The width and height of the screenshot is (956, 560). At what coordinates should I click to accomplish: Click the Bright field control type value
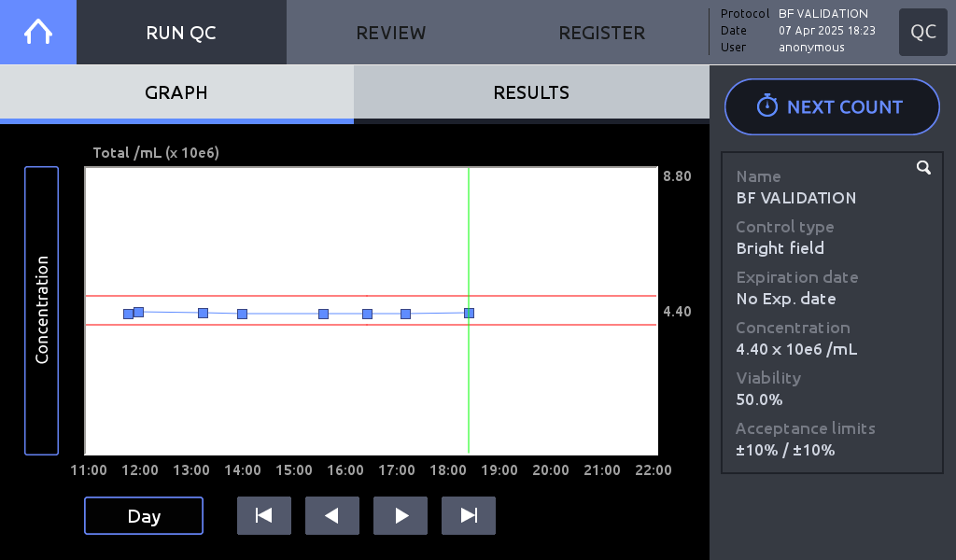780,248
